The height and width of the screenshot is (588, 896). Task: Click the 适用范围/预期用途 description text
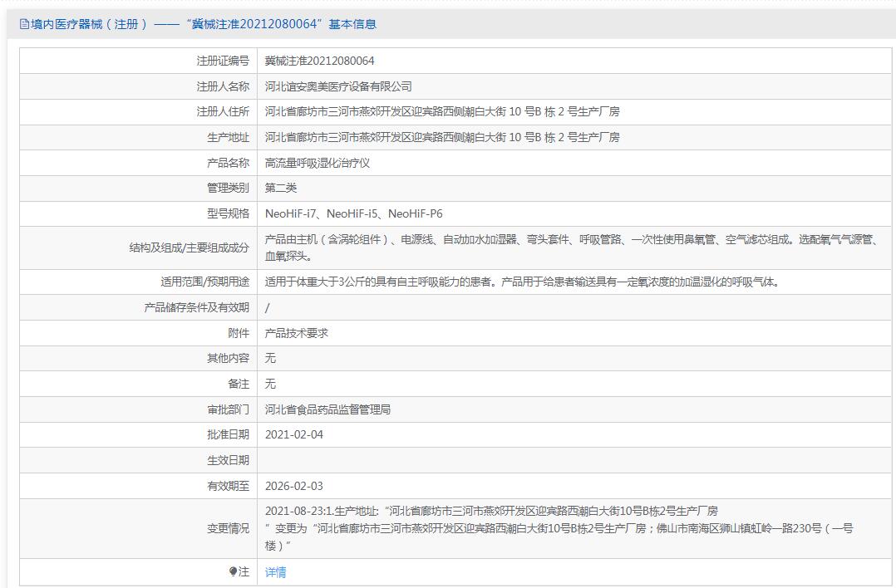(x=522, y=282)
